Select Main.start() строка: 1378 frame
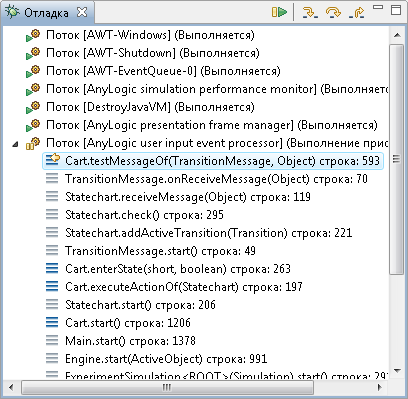Screen dimensions: 408x399 (x=130, y=341)
